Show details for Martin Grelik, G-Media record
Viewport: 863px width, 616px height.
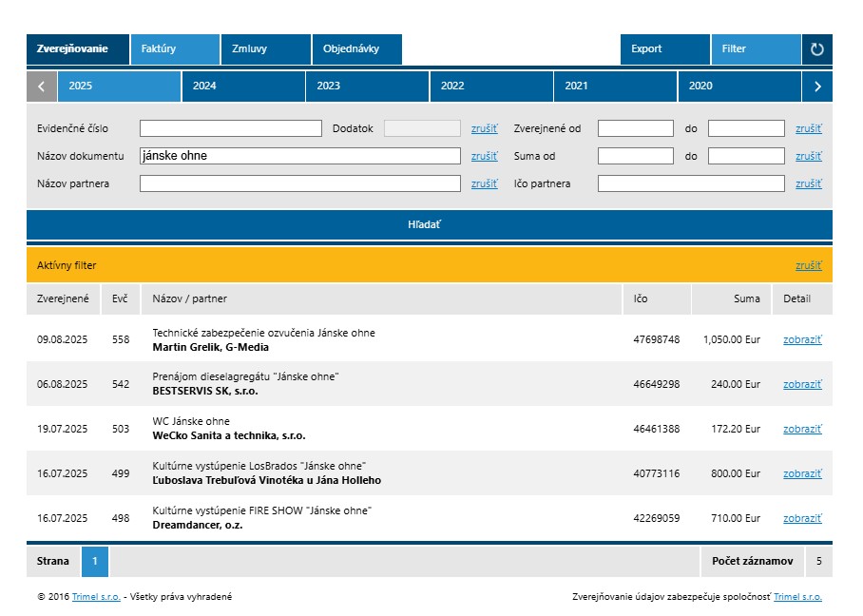(x=801, y=339)
